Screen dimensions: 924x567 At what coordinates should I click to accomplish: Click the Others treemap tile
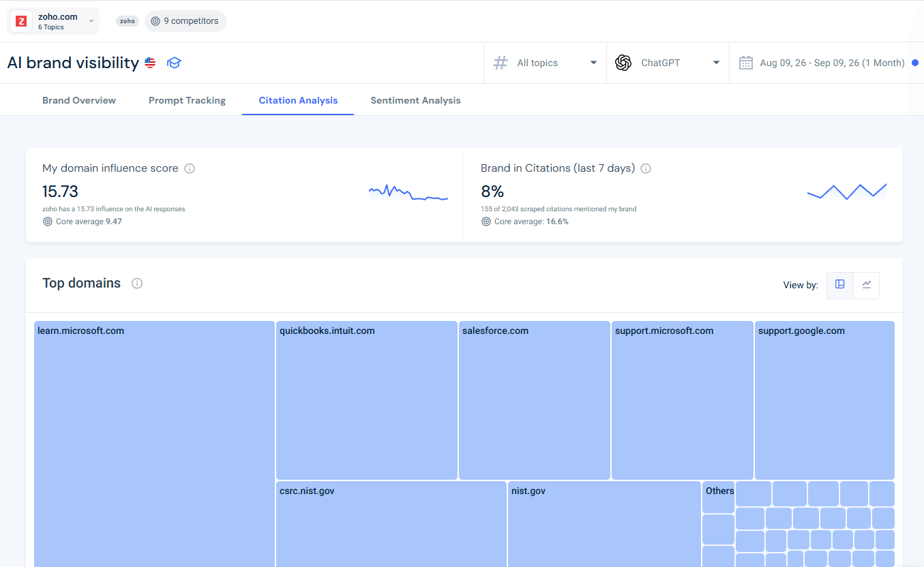(719, 497)
